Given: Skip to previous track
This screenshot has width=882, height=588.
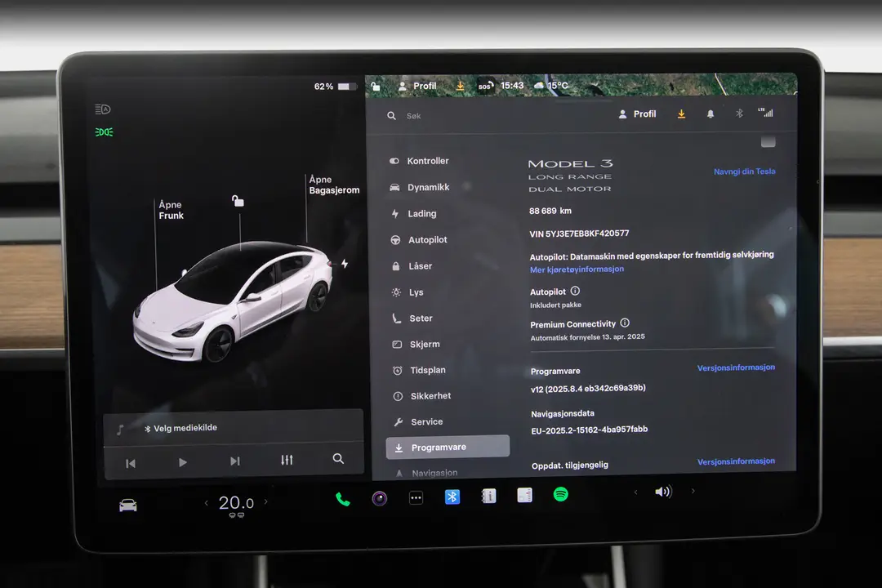Looking at the screenshot, I should [131, 464].
